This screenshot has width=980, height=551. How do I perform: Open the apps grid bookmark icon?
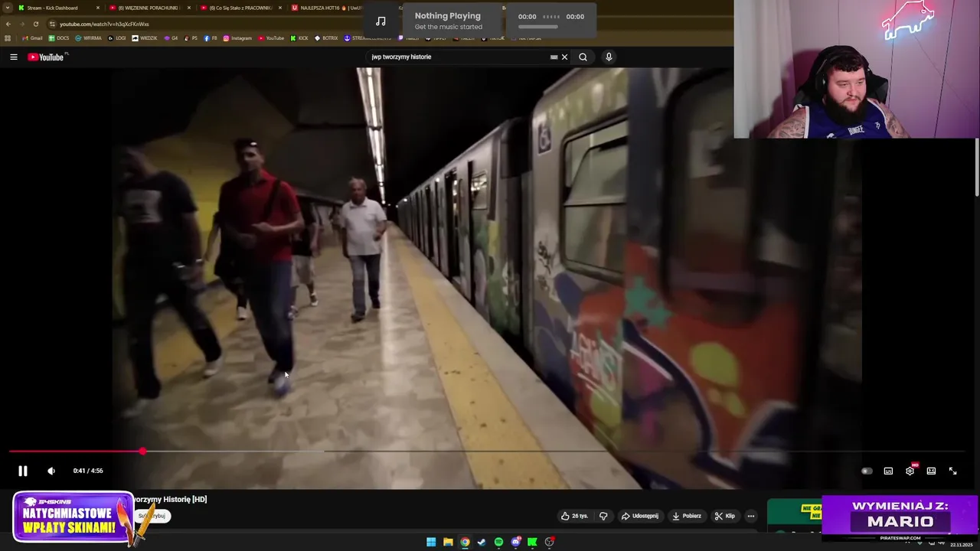(x=8, y=37)
